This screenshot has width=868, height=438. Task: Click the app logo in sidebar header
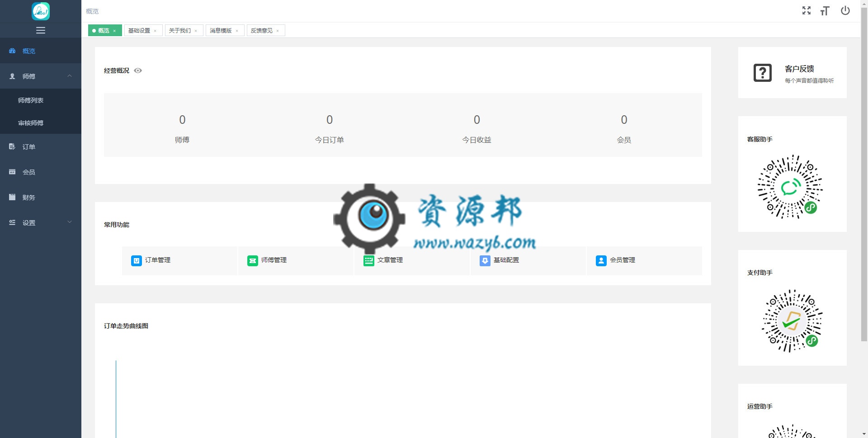click(41, 11)
